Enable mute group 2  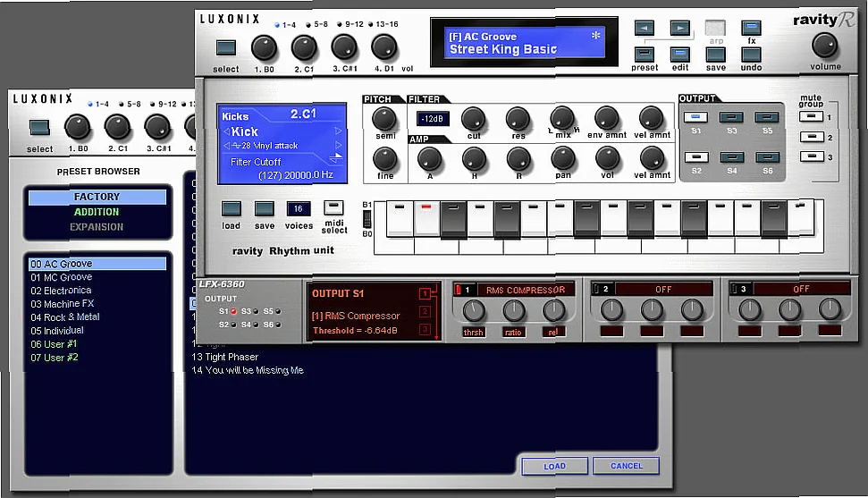click(x=811, y=137)
